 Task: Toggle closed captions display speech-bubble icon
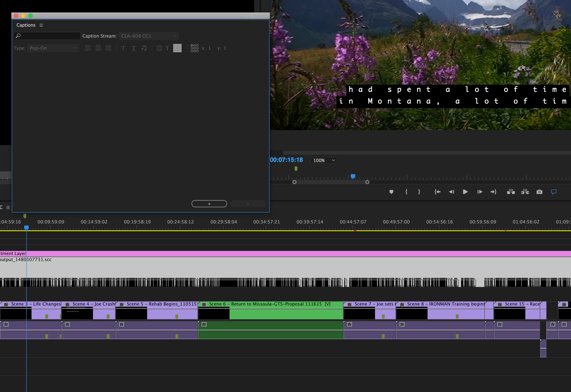[x=554, y=192]
